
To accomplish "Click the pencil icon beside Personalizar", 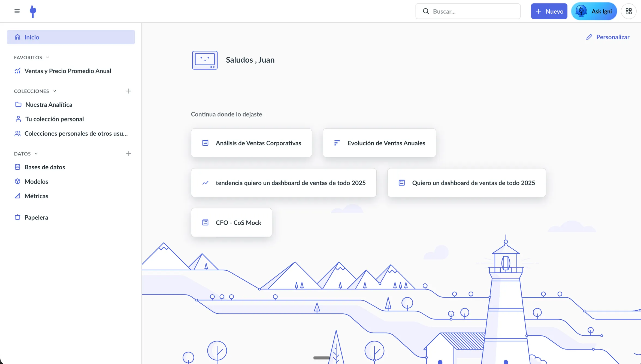I will pyautogui.click(x=589, y=37).
